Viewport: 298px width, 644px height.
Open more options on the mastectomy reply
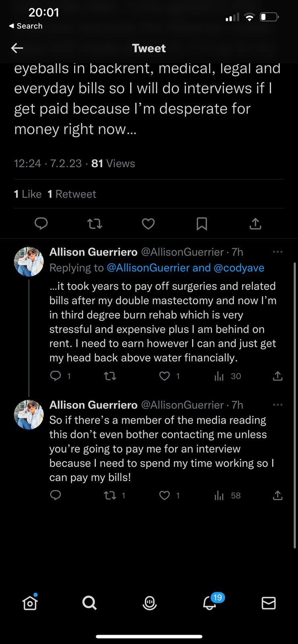277,252
